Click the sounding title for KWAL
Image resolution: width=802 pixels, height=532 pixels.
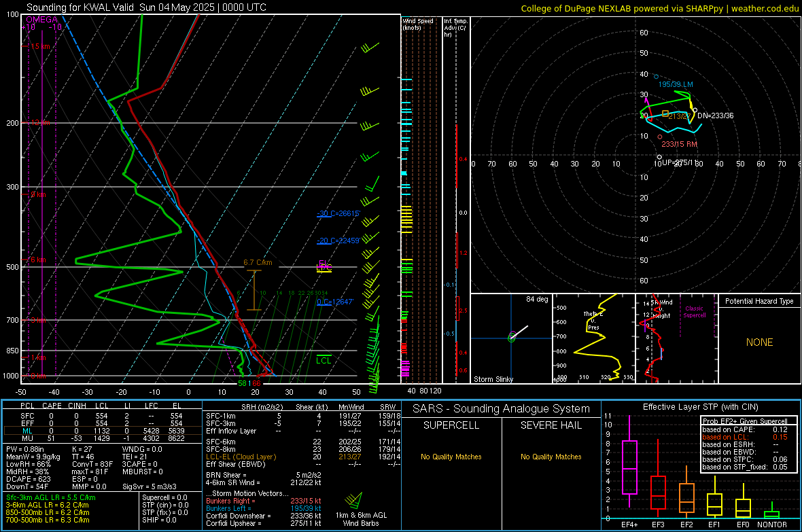click(146, 7)
